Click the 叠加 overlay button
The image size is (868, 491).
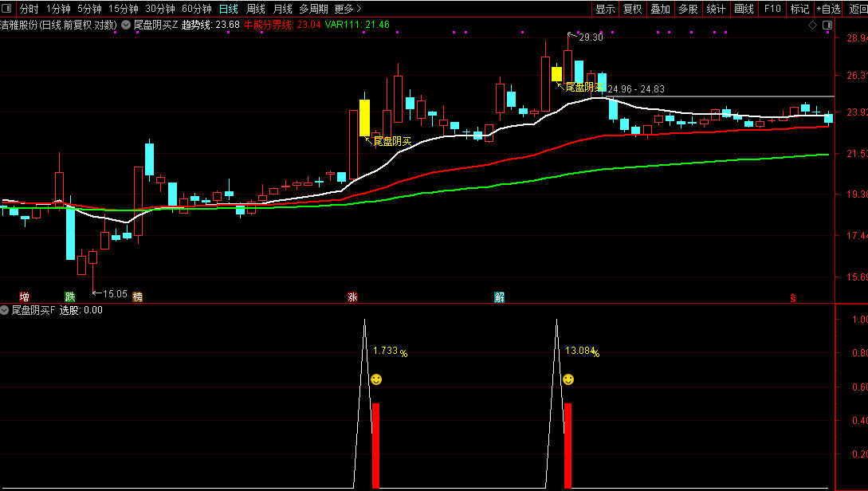pyautogui.click(x=661, y=9)
